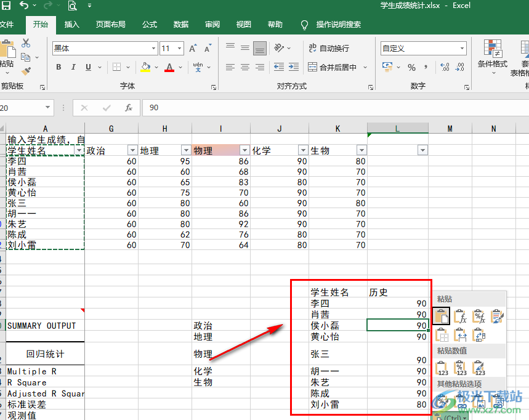Click the Copy icon in clipboard group
The image size is (529, 420).
(x=25, y=57)
